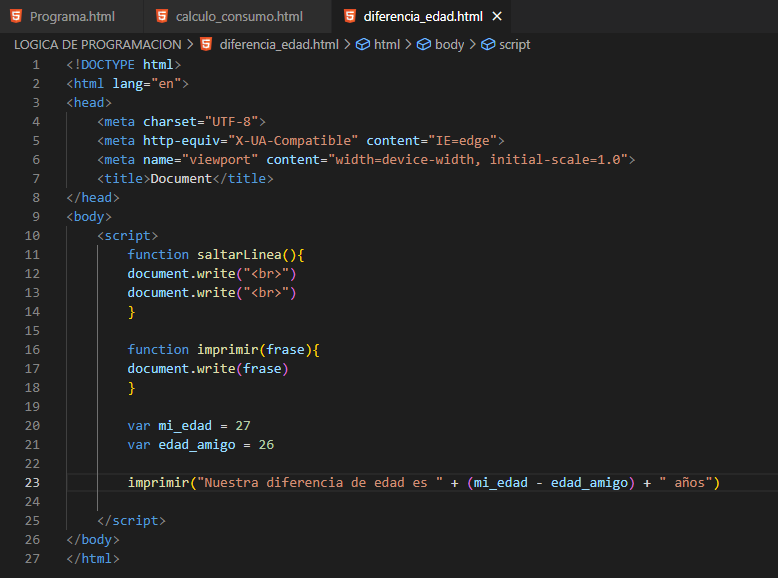Open LOGICA DE PROGRAMACION breadcrumb folder
The width and height of the screenshot is (778, 578).
point(98,45)
